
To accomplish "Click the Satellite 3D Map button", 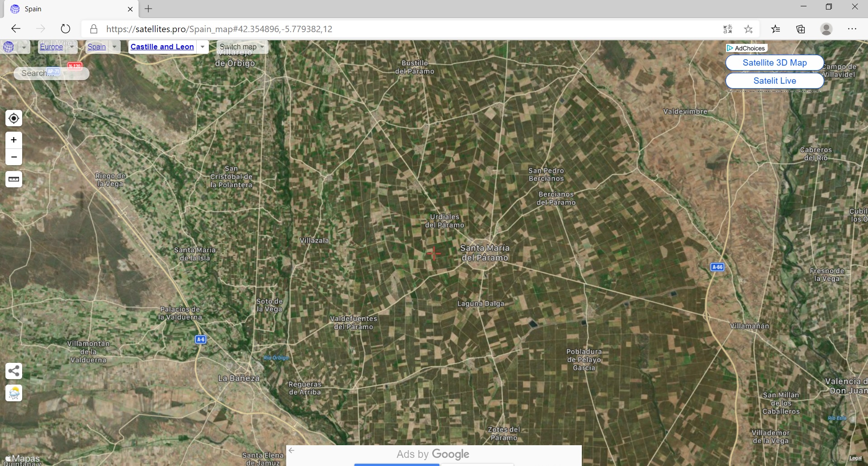I will [774, 63].
